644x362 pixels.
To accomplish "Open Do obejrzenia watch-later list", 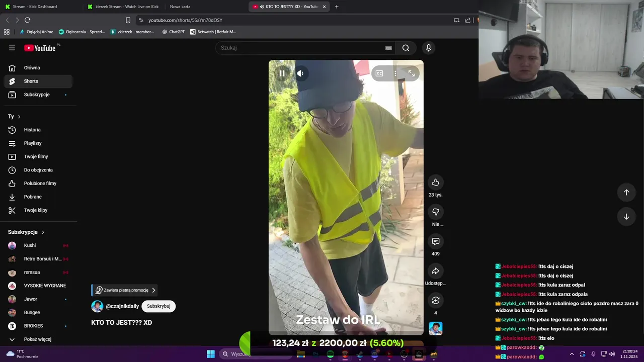I will coord(38,170).
